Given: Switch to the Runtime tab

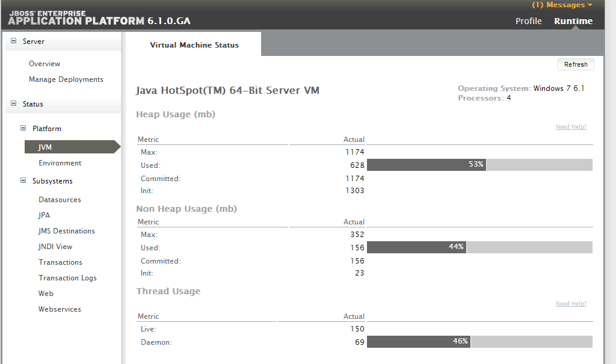Looking at the screenshot, I should point(573,21).
